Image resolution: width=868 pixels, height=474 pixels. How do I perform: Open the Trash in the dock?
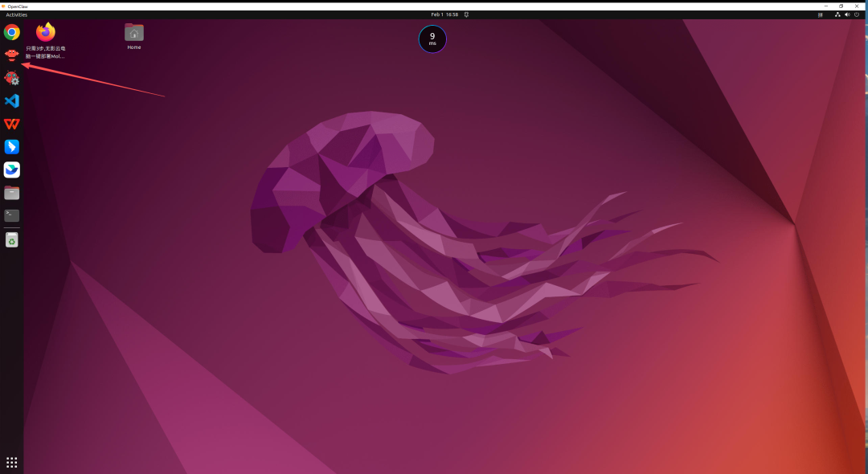tap(11, 239)
